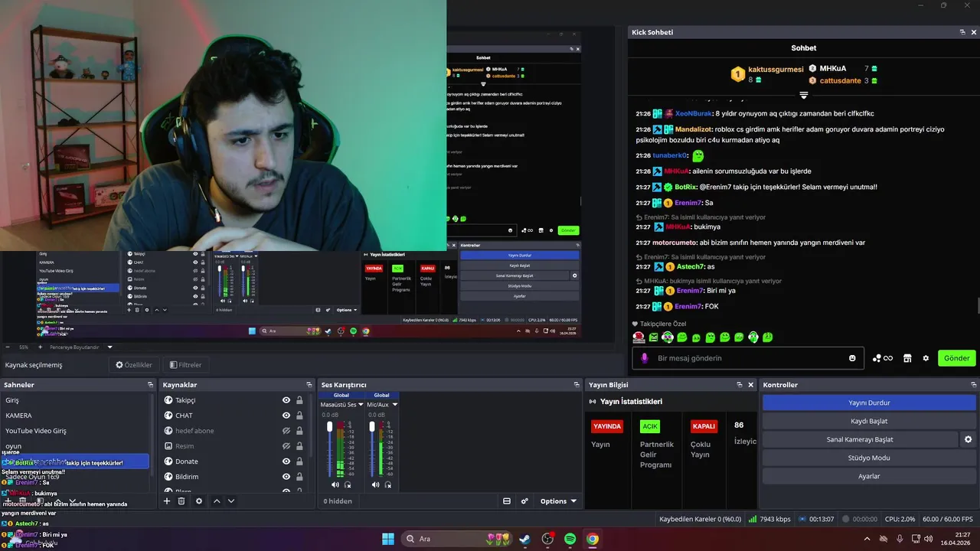Select the KAMERA scene

pos(75,416)
